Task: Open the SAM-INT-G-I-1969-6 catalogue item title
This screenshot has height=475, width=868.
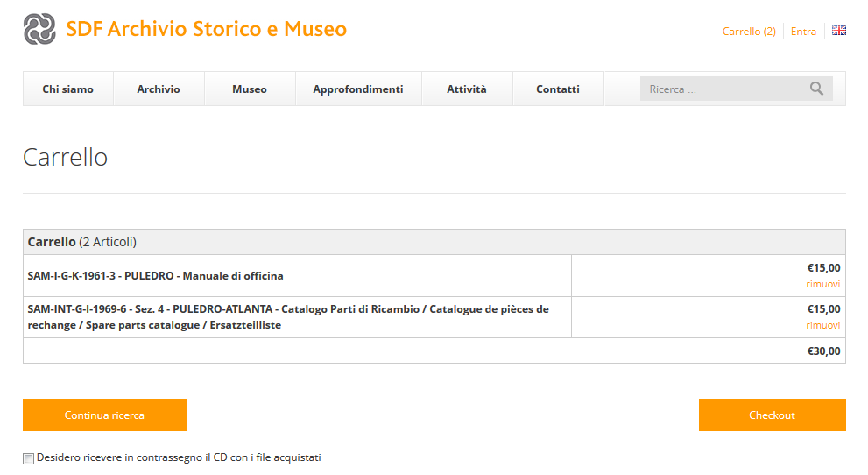Action: click(x=287, y=317)
